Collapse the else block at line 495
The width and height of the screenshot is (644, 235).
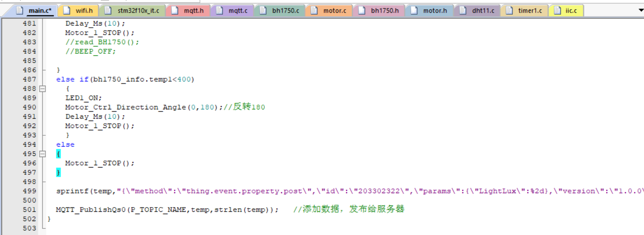point(43,154)
